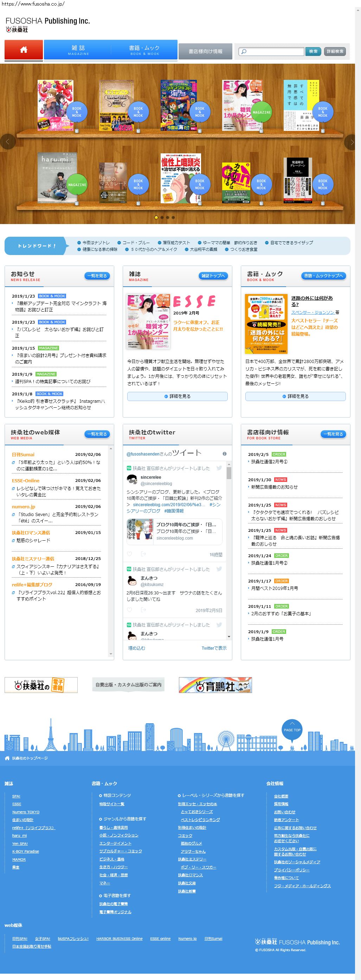Open news about マインクラフト 海物語 お詫びと訂正
Screen dimensions: 361x980
[61, 307]
